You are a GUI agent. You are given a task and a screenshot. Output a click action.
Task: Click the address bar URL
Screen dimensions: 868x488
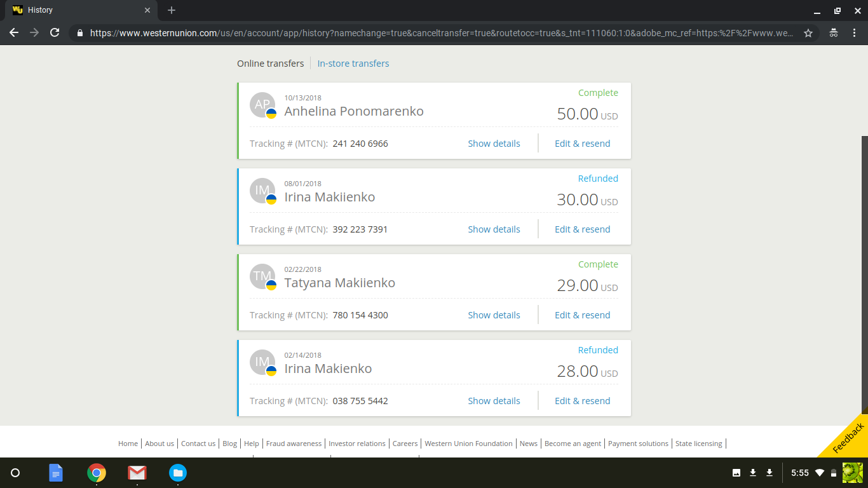(x=441, y=33)
